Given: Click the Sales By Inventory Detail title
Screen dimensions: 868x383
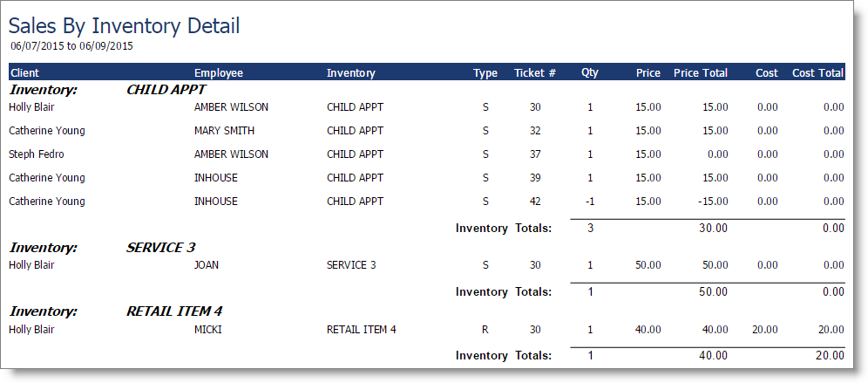Looking at the screenshot, I should pos(125,26).
